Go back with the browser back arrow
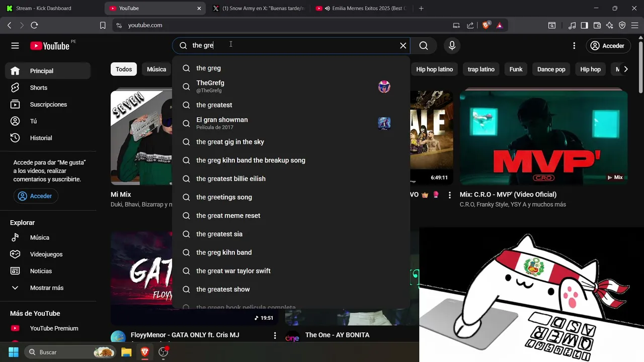644x362 pixels. 10,25
